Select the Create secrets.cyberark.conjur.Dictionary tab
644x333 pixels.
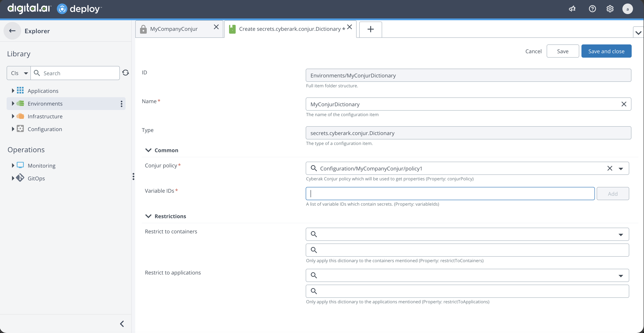(x=290, y=29)
